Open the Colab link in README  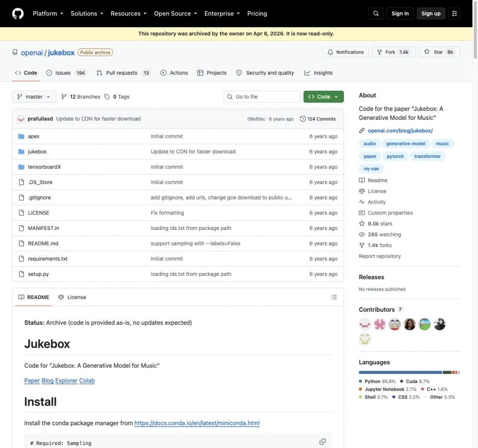coord(87,380)
